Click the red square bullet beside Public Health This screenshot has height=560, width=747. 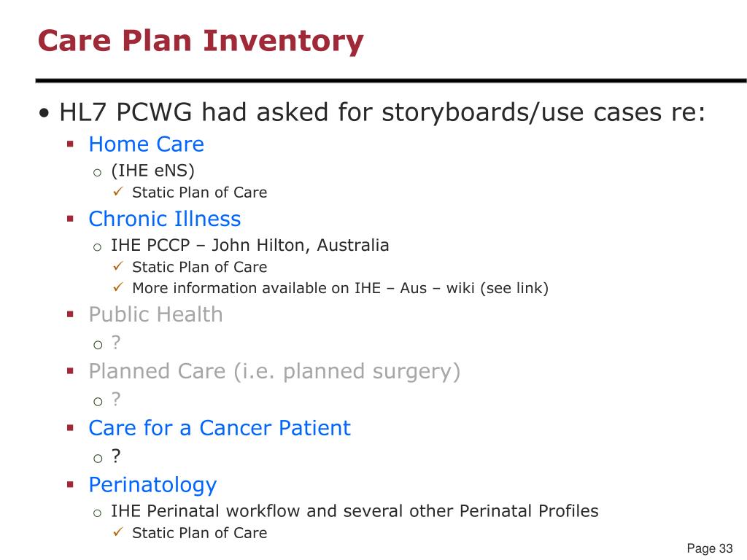(71, 314)
